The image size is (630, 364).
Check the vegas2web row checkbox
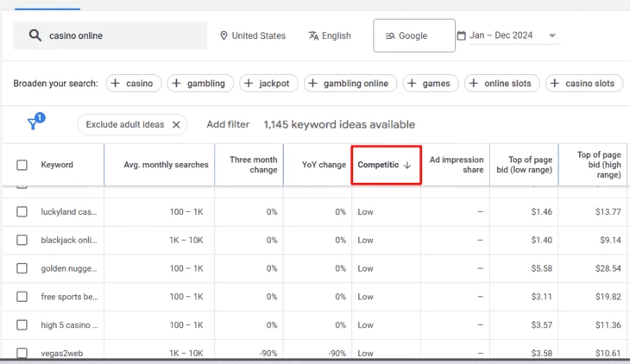tap(22, 353)
